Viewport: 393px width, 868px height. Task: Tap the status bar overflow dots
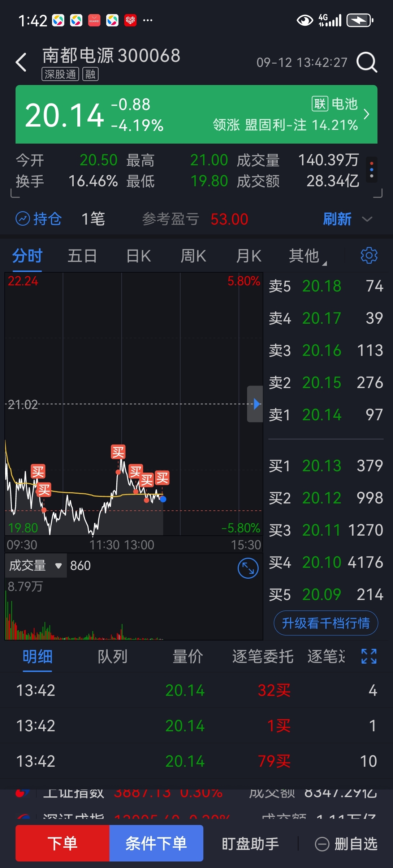[x=148, y=20]
